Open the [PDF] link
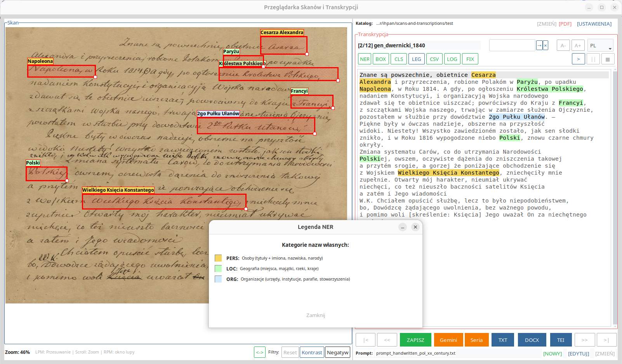The width and height of the screenshot is (622, 364). (x=565, y=24)
